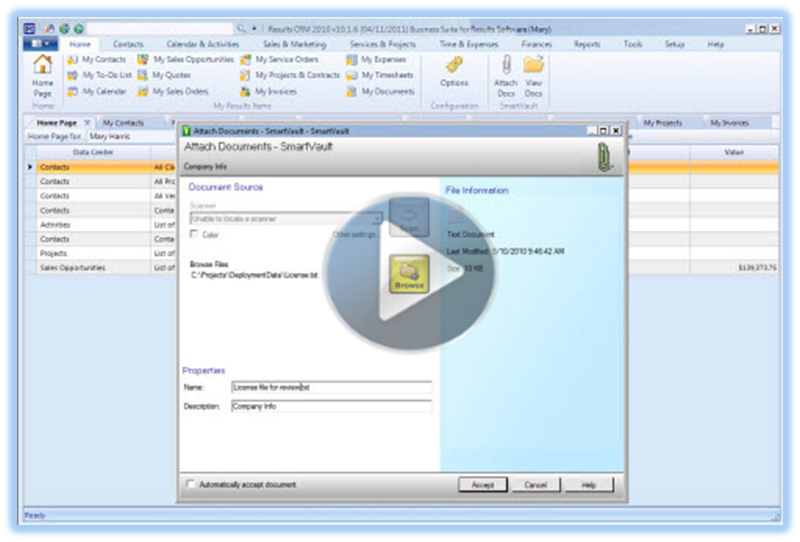Switch to Calendar & Activities tab

tap(203, 44)
